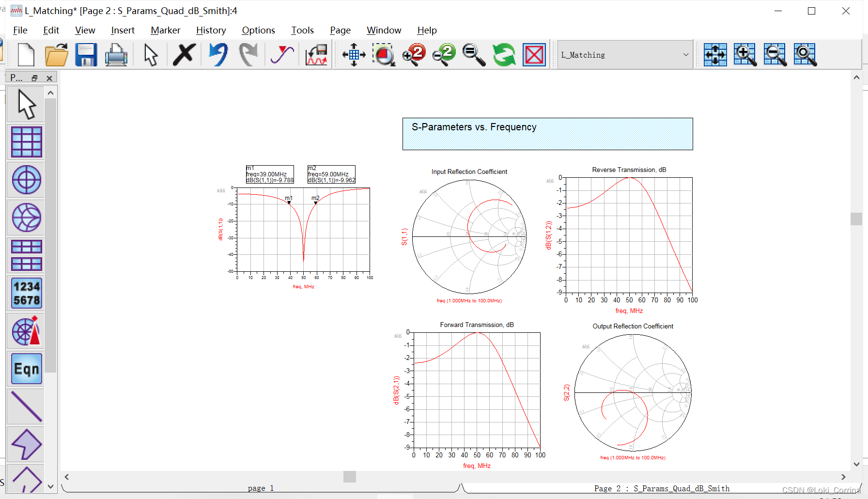
Task: Click the palette scroll up arrow
Action: coord(50,93)
